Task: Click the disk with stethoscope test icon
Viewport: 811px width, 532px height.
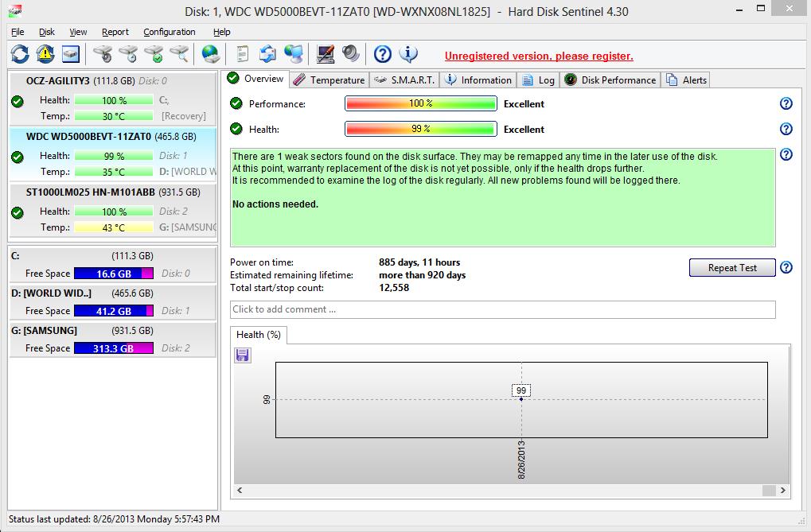Action: click(x=103, y=54)
